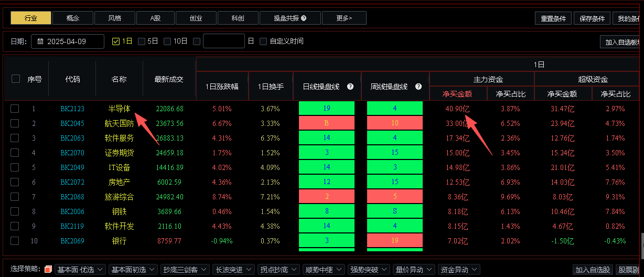Click the calendar icon in date field
The height and width of the screenshot is (277, 644).
pos(40,41)
